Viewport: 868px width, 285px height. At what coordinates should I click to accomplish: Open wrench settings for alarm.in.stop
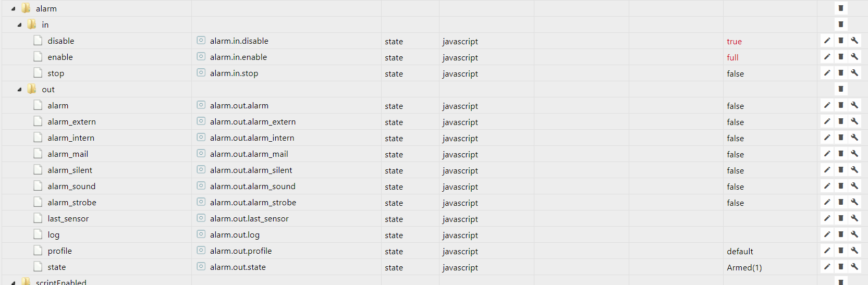pyautogui.click(x=854, y=73)
